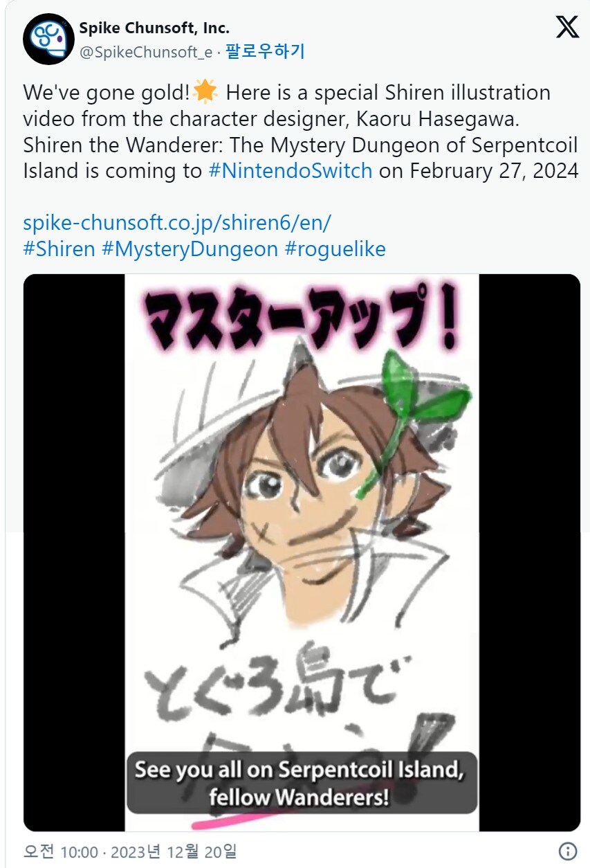590x868 pixels.
Task: Open the @SpikeChunsoft_e handle
Action: (146, 53)
